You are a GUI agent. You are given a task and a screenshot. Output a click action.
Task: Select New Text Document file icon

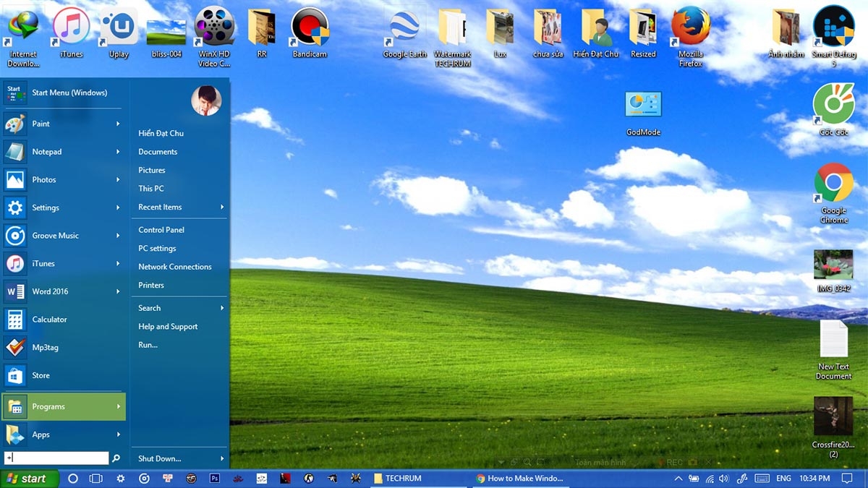[833, 349]
